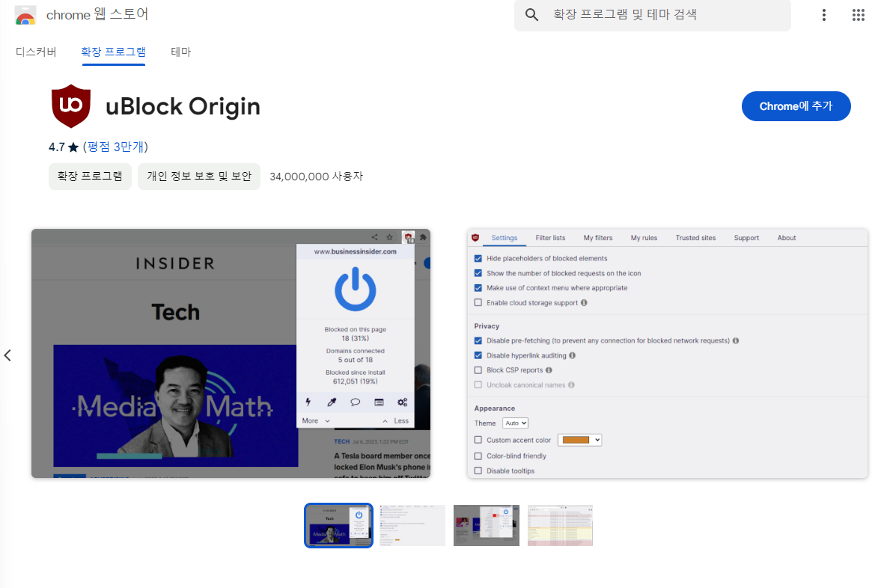This screenshot has height=588, width=878.
Task: Select first thumbnail with Insider popup
Action: click(x=338, y=525)
